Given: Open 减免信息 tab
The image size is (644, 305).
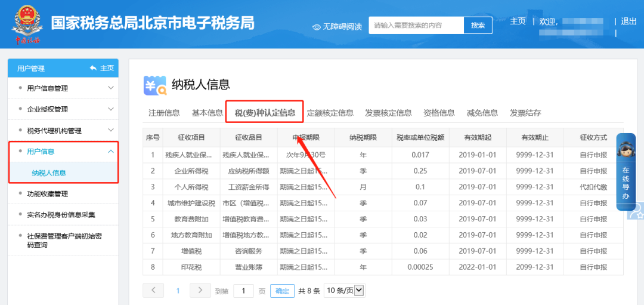Looking at the screenshot, I should tap(482, 113).
